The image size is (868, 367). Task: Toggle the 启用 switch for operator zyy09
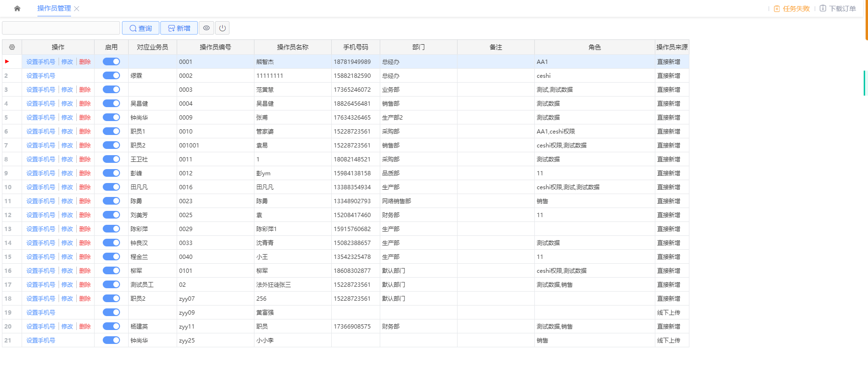coord(111,312)
